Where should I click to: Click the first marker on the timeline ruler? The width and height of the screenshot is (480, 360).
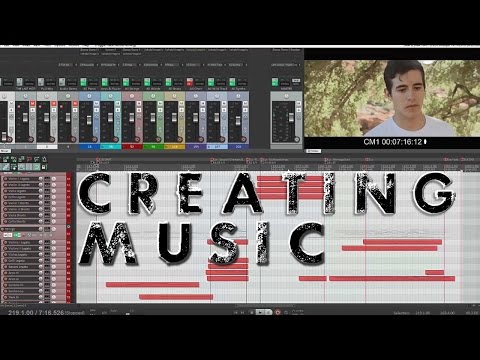(97, 159)
